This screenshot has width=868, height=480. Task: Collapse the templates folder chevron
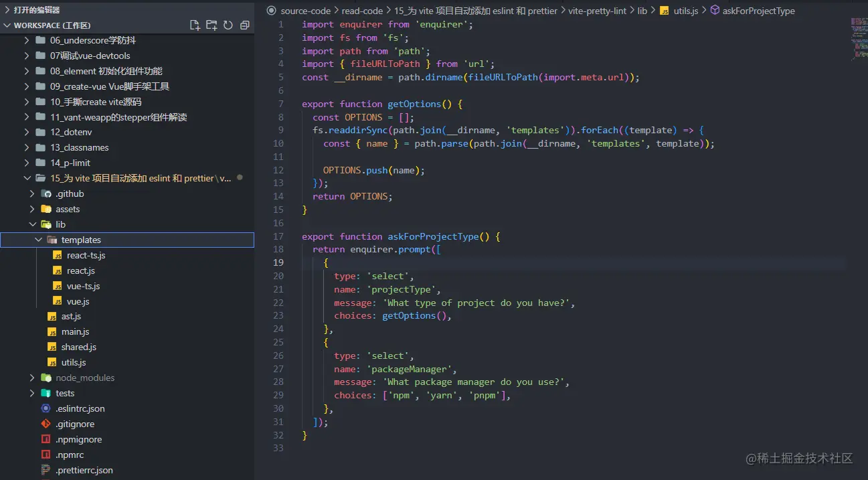(x=37, y=240)
